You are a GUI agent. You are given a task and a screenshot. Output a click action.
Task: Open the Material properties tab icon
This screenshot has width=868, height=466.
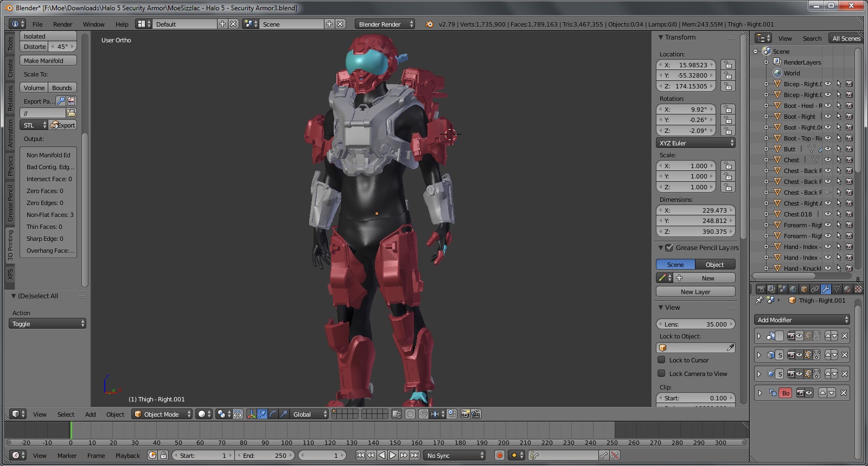point(847,289)
